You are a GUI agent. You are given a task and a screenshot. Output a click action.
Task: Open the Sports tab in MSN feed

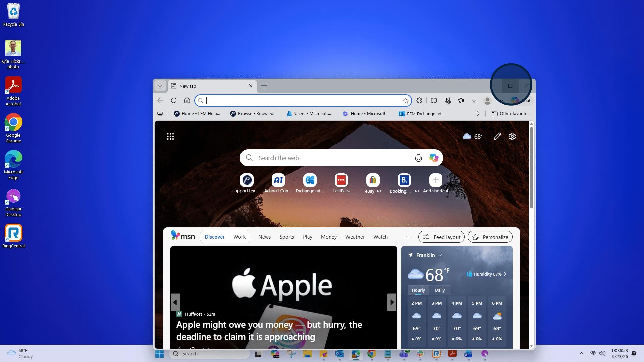point(287,237)
